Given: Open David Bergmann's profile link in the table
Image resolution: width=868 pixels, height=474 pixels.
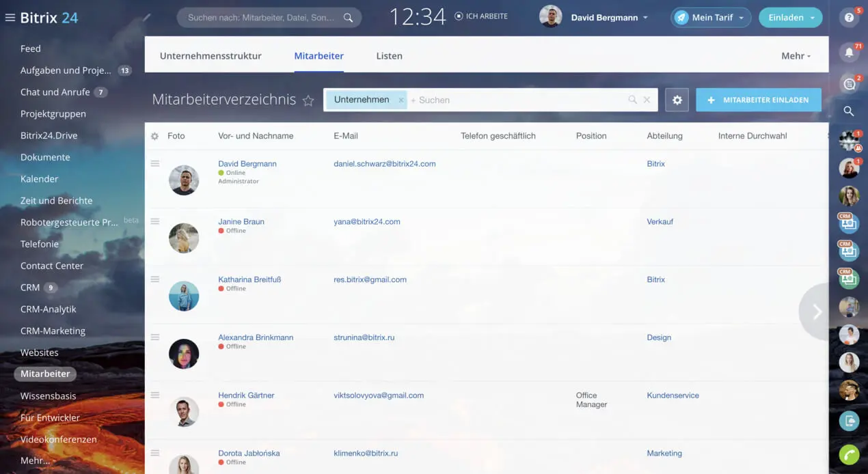Looking at the screenshot, I should click(247, 164).
